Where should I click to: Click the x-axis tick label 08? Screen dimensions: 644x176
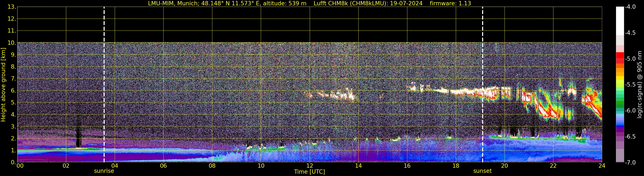[x=212, y=166]
